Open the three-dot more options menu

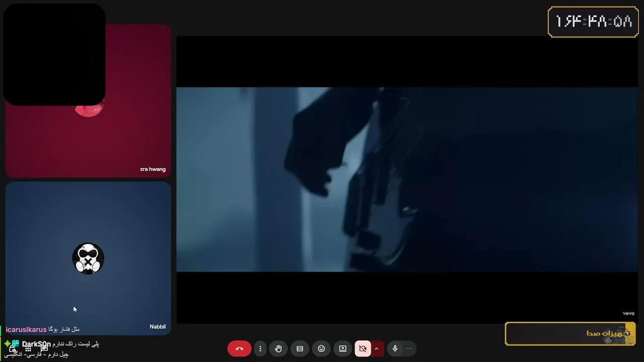click(260, 348)
